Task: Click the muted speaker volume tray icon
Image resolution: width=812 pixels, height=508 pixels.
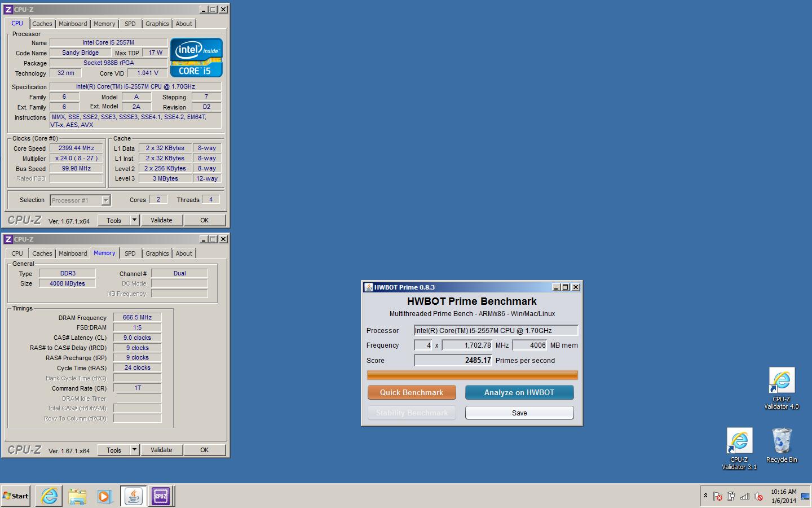Action: 758,497
